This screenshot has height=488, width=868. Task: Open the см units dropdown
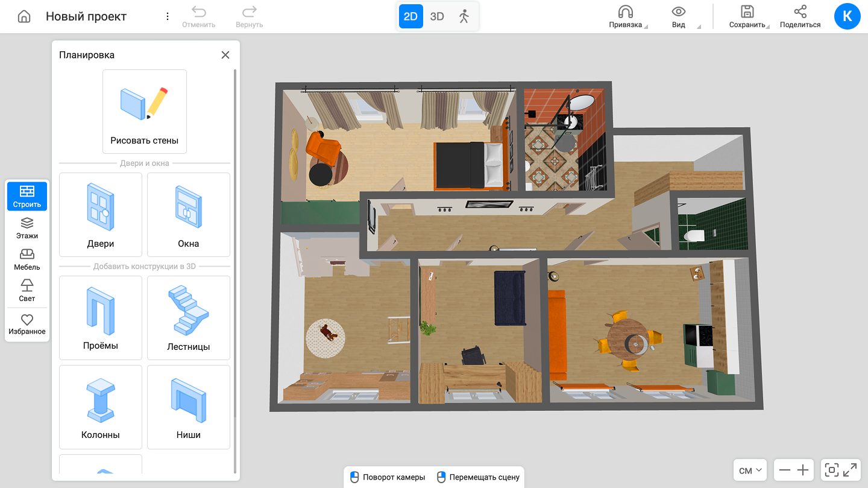tap(750, 471)
